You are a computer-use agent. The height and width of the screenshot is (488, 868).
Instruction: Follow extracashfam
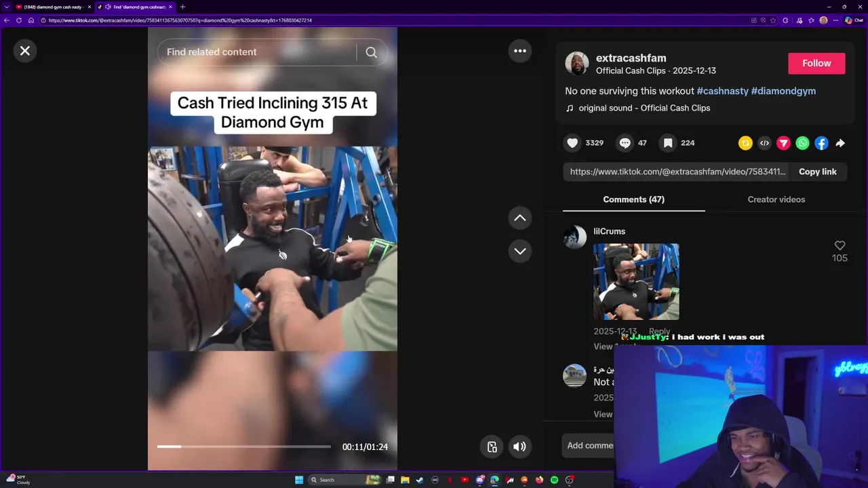click(816, 63)
